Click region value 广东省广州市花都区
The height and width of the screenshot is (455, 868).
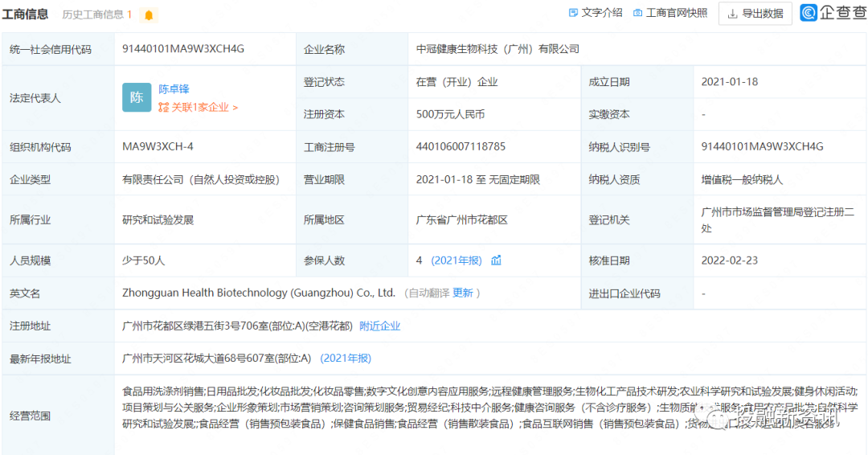pos(461,219)
